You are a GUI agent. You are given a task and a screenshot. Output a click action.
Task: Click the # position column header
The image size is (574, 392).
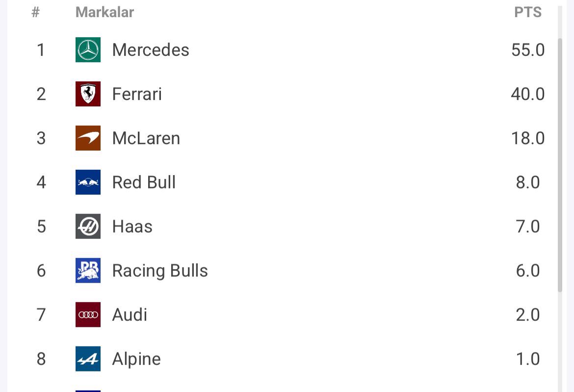click(35, 12)
